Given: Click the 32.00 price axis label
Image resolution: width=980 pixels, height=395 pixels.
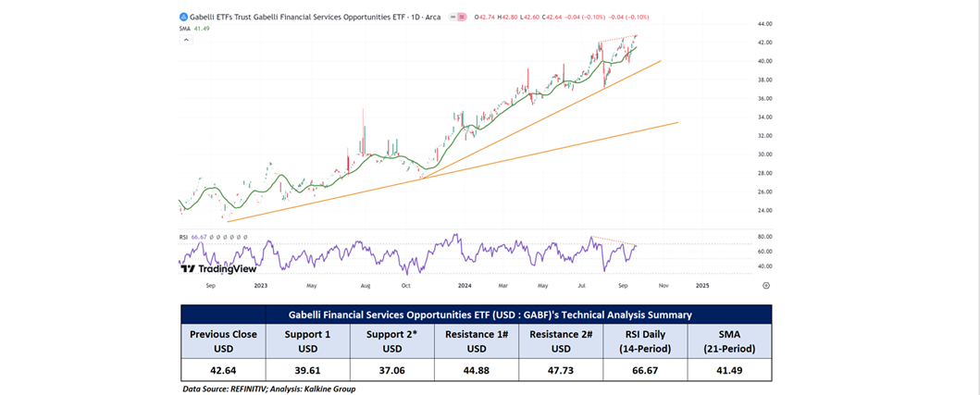Looking at the screenshot, I should 764,136.
